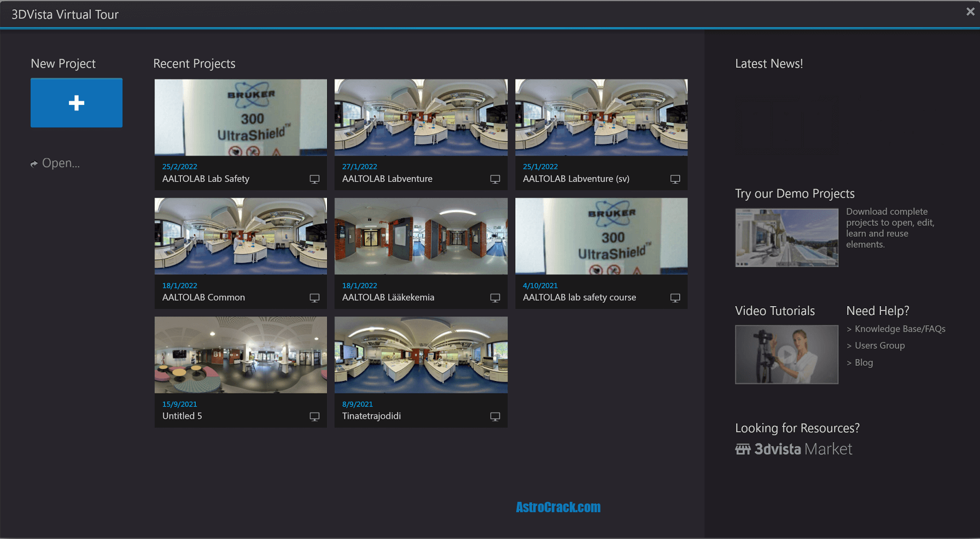The height and width of the screenshot is (539, 980).
Task: Open AALTOLAB Common project thumbnail
Action: 241,236
